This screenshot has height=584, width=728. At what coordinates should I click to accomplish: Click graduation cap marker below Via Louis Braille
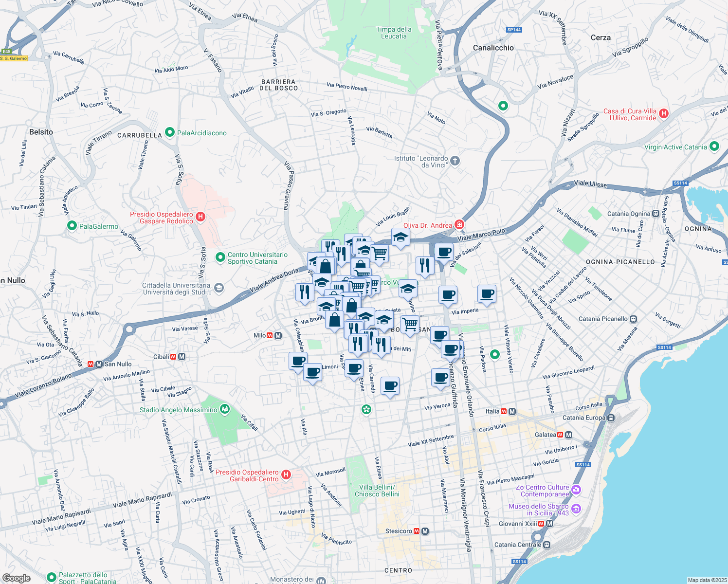click(400, 238)
